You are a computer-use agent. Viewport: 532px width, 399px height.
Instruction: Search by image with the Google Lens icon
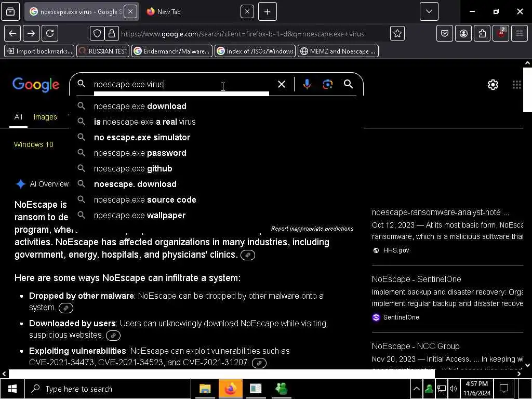327,84
